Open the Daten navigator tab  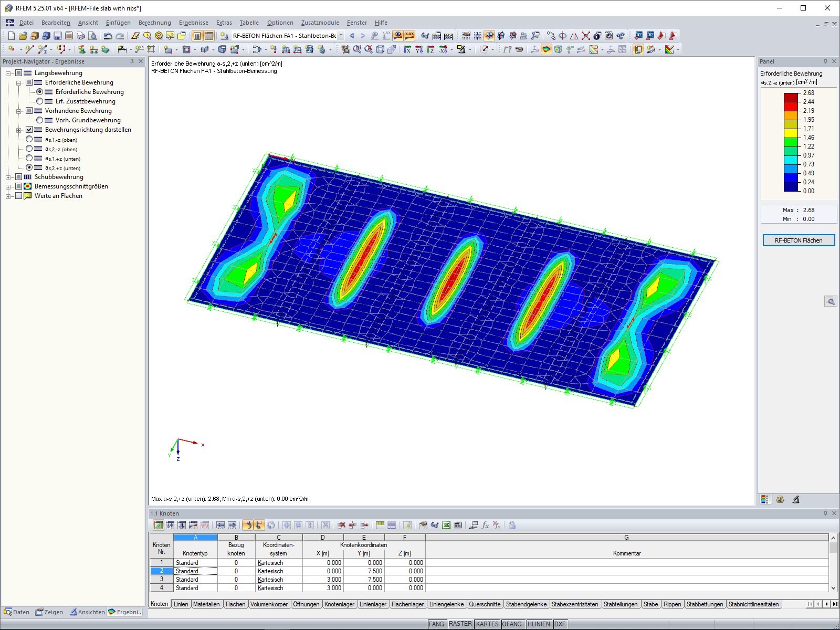tap(17, 612)
